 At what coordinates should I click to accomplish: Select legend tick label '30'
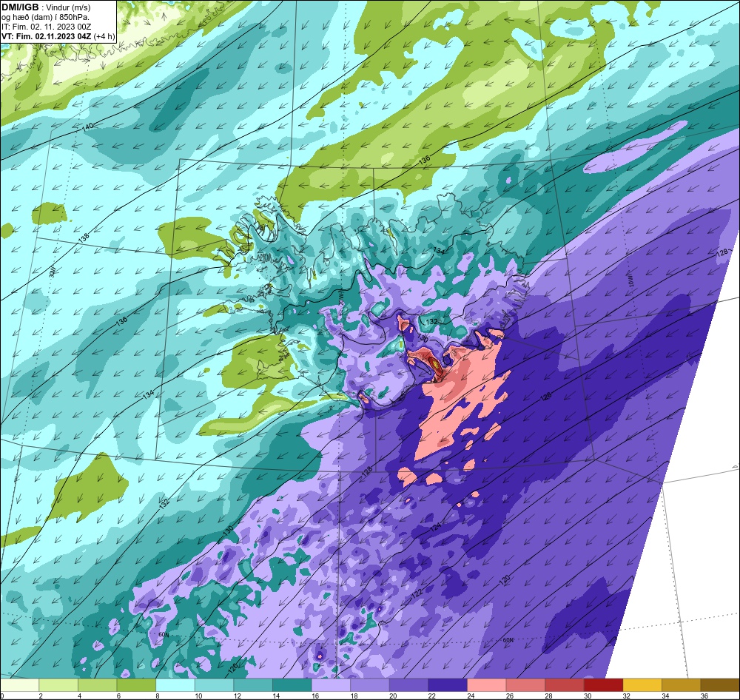coord(588,696)
